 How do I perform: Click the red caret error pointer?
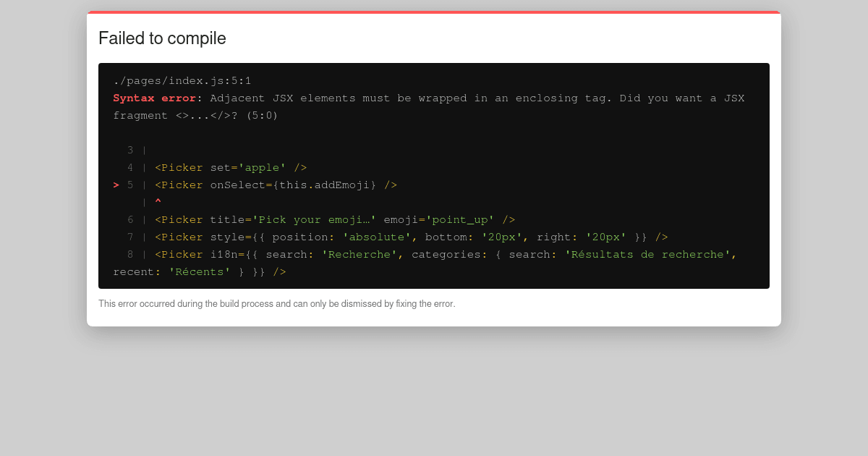click(158, 202)
